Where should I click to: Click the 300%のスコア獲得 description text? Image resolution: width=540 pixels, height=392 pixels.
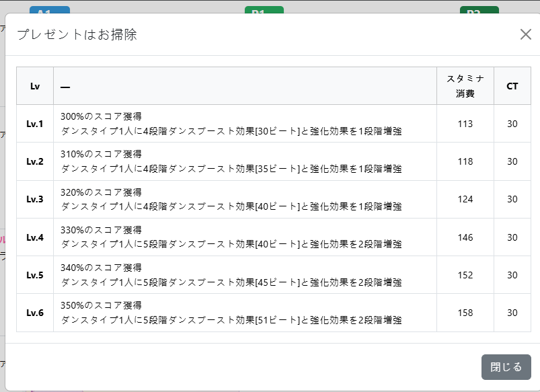click(x=102, y=116)
